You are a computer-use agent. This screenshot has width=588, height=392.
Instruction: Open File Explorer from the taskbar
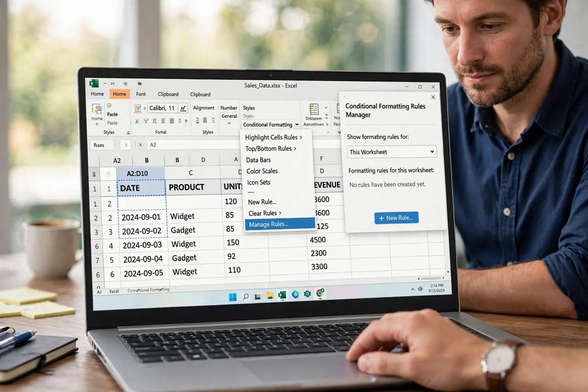point(270,296)
